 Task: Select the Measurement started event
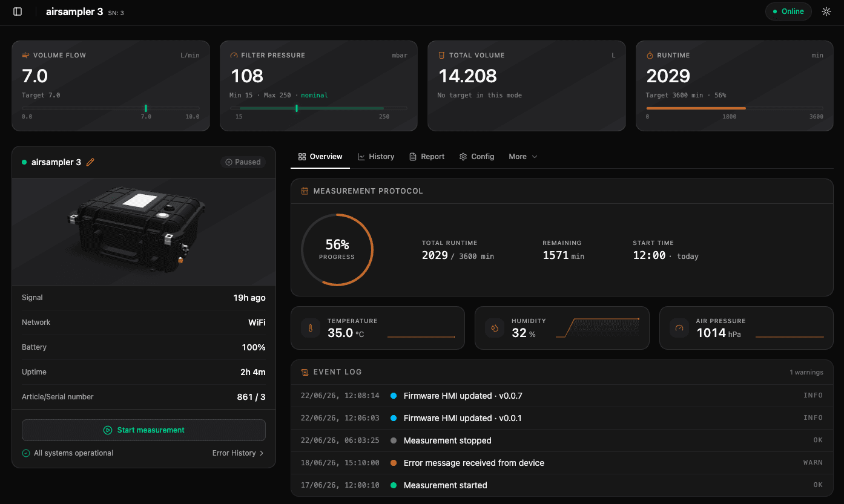pyautogui.click(x=562, y=485)
